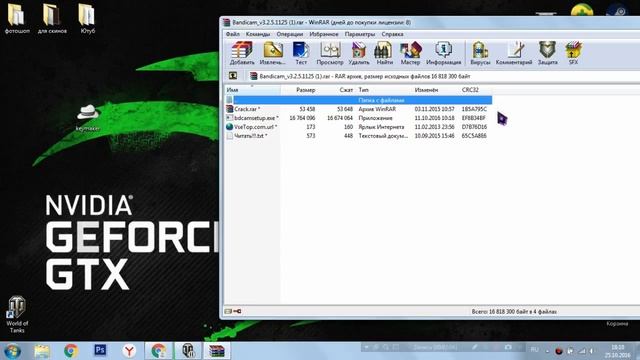The width and height of the screenshot is (640, 360).
Task: Click the Защита (Protect) toolbar icon
Action: coord(547,53)
